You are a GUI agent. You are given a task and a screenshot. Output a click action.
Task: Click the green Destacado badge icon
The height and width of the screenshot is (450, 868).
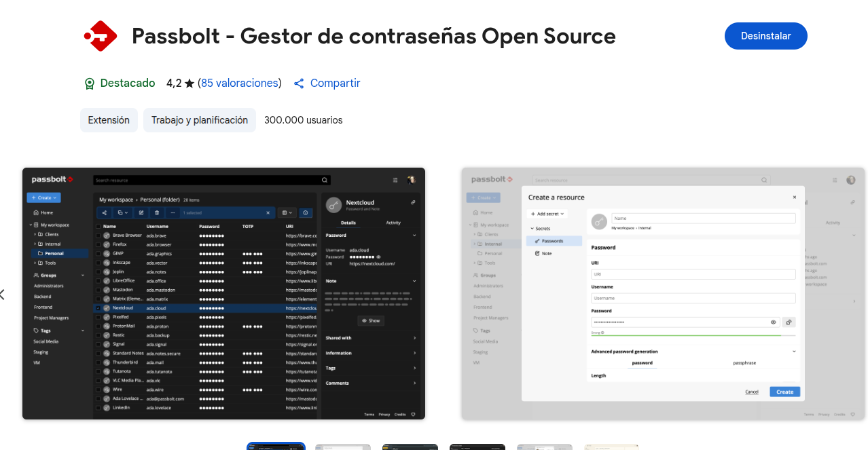click(x=90, y=83)
